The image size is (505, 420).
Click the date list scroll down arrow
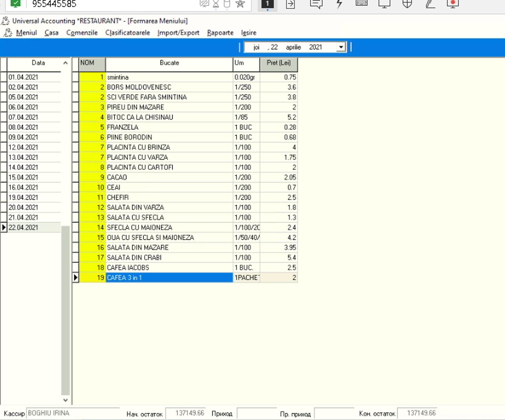coord(65,400)
